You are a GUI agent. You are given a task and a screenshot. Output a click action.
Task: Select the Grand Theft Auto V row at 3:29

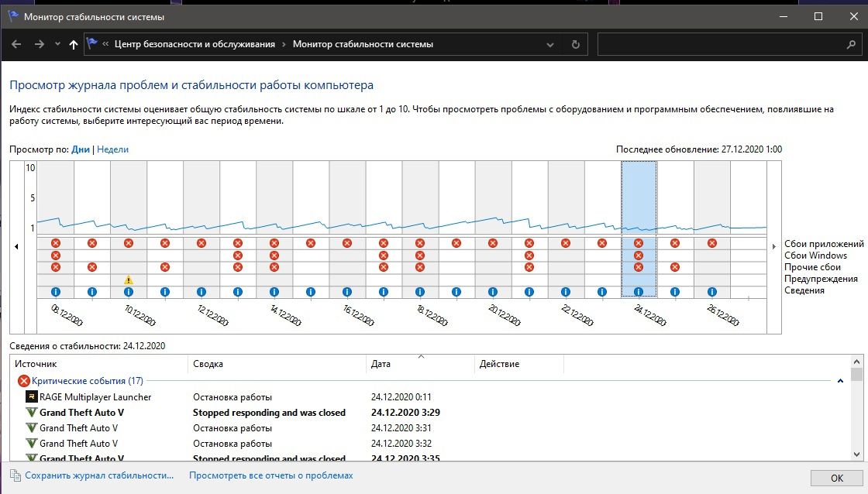432,412
